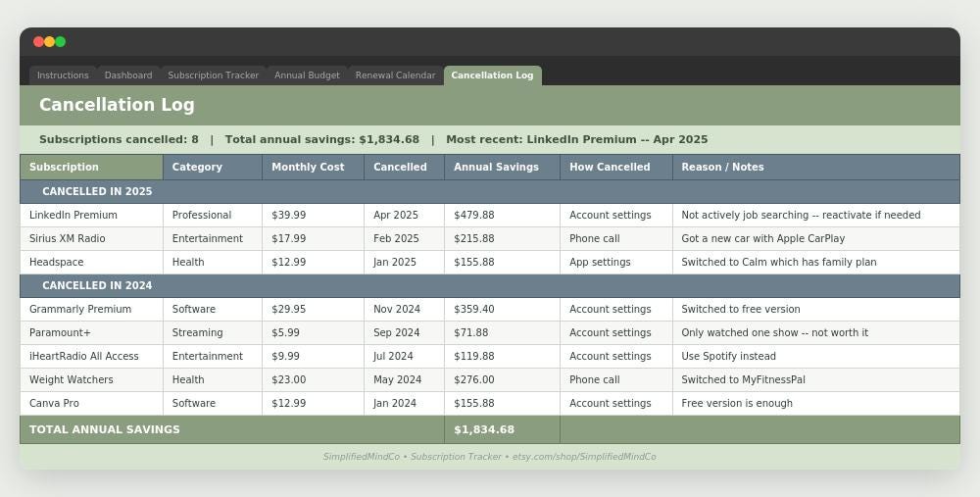Select the CANCELLED IN 2024 section row
Viewport: 980px width, 497px height.
tap(490, 285)
